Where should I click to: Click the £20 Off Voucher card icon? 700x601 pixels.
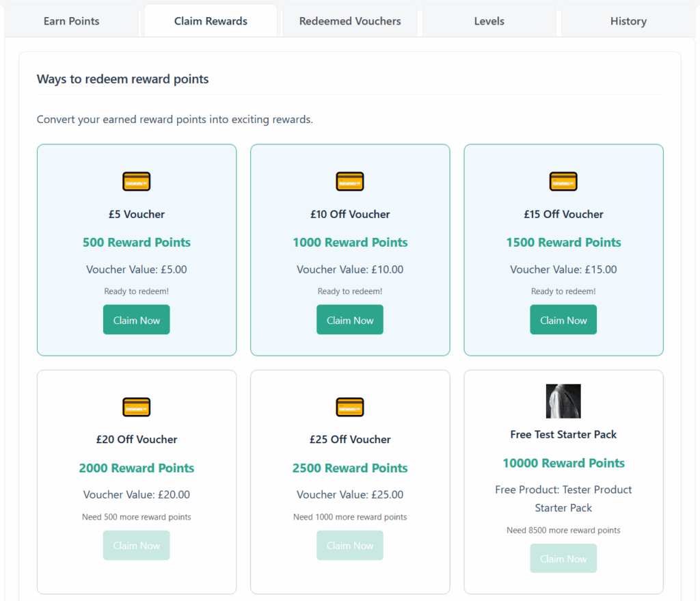(x=136, y=407)
